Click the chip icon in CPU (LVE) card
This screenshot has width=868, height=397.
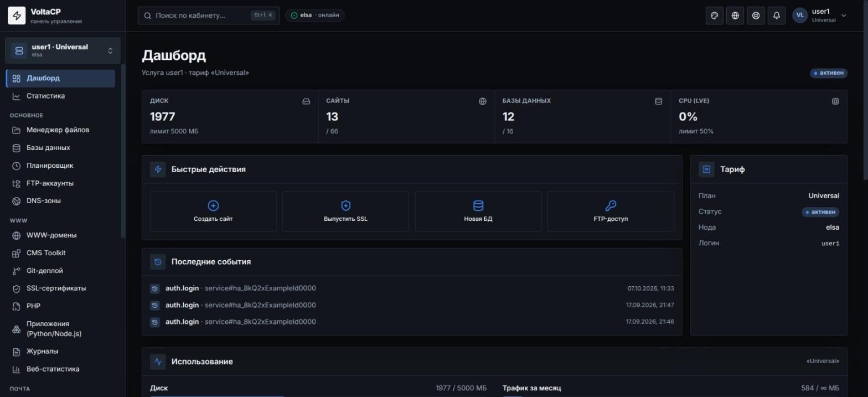click(x=835, y=101)
